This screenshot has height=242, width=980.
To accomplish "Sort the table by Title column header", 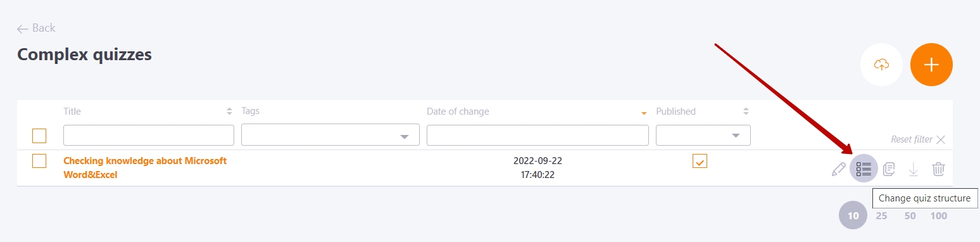I will coord(72,111).
